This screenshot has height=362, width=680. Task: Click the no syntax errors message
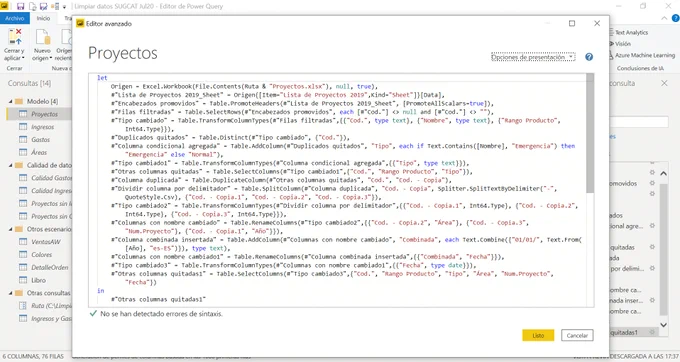(x=161, y=313)
